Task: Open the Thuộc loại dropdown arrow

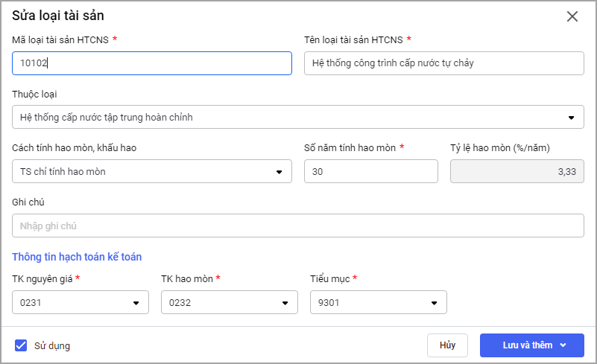Action: pyautogui.click(x=571, y=118)
